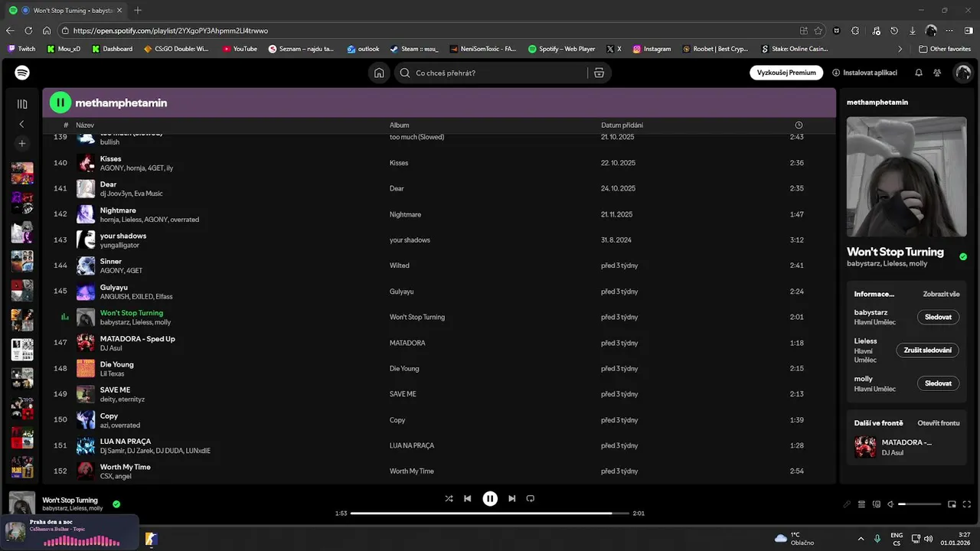Select the Nightmare track title
The height and width of the screenshot is (551, 980).
tap(118, 210)
